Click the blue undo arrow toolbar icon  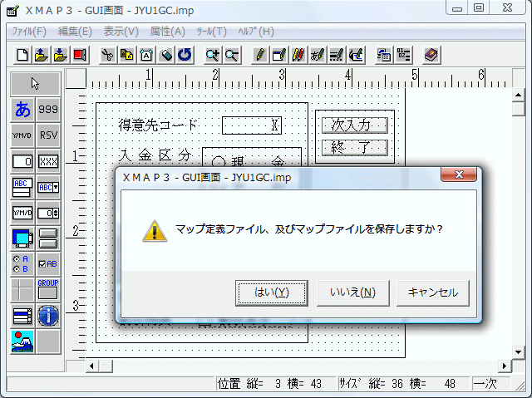point(185,55)
